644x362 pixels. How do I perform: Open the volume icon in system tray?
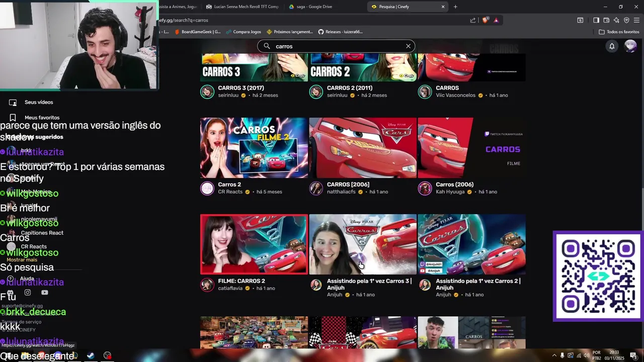point(587,355)
